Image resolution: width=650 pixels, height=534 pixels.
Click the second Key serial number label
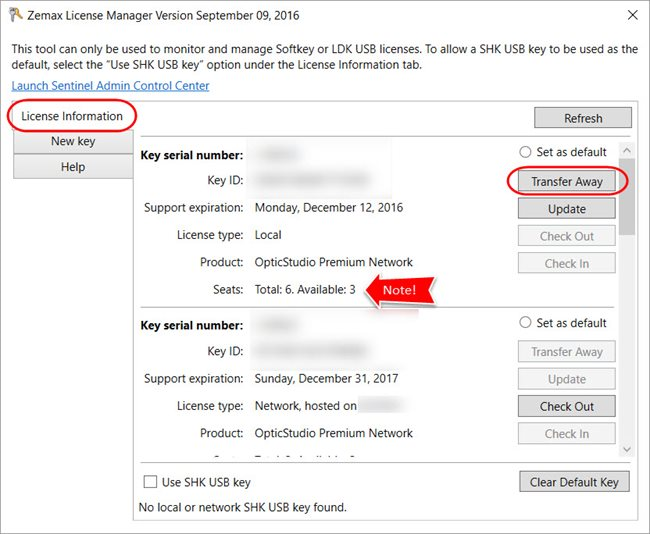coord(192,325)
